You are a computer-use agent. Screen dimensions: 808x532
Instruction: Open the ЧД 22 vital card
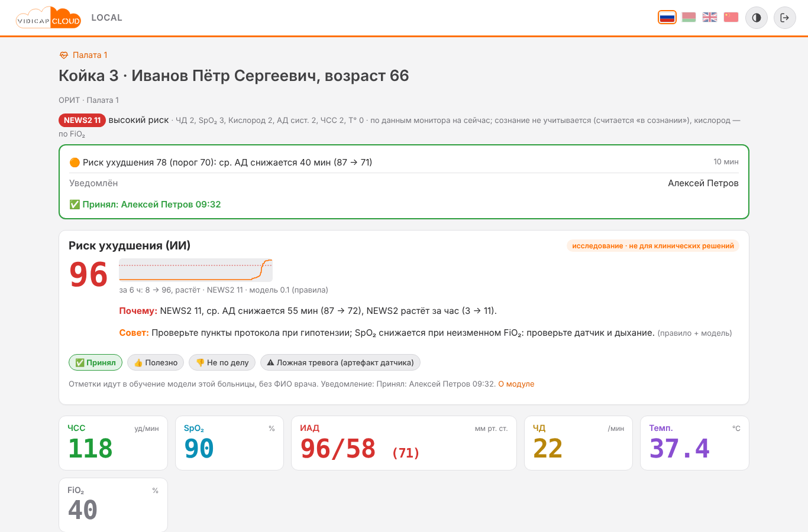[578, 443]
